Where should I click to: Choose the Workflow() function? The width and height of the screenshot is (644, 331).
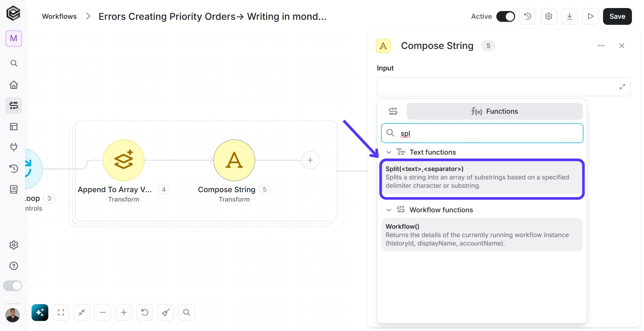click(x=482, y=235)
